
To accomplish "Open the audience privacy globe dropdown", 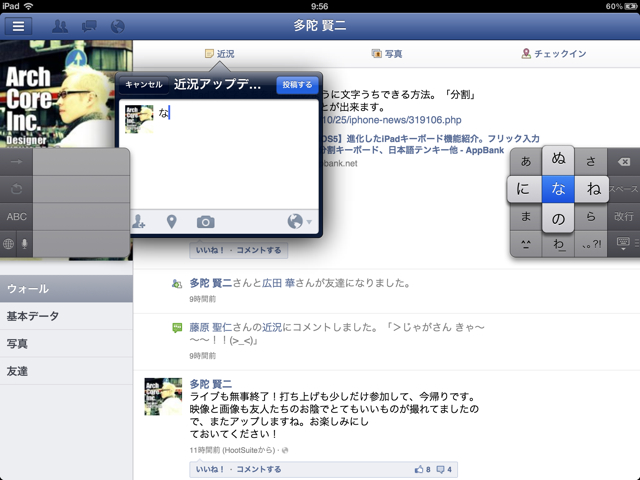I will 299,222.
